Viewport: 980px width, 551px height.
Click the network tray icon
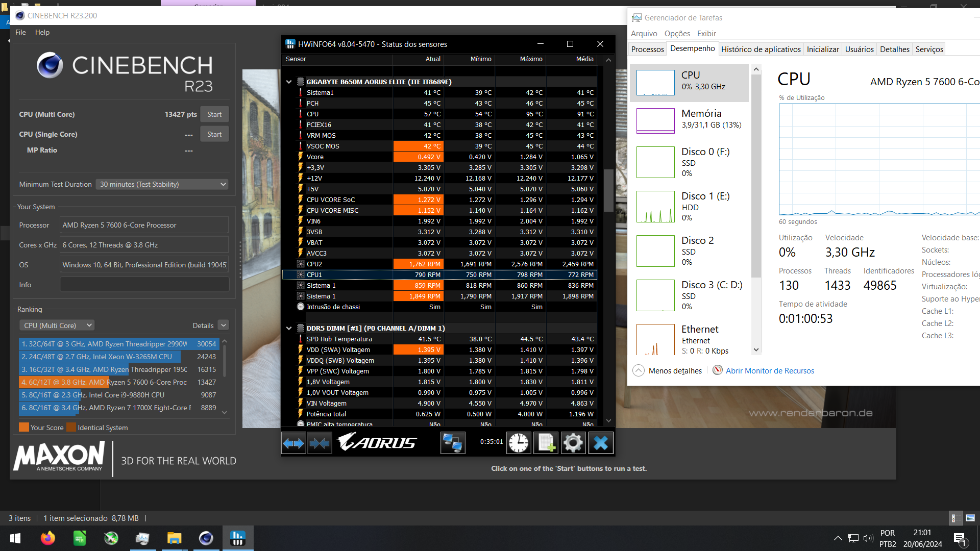pos(853,538)
